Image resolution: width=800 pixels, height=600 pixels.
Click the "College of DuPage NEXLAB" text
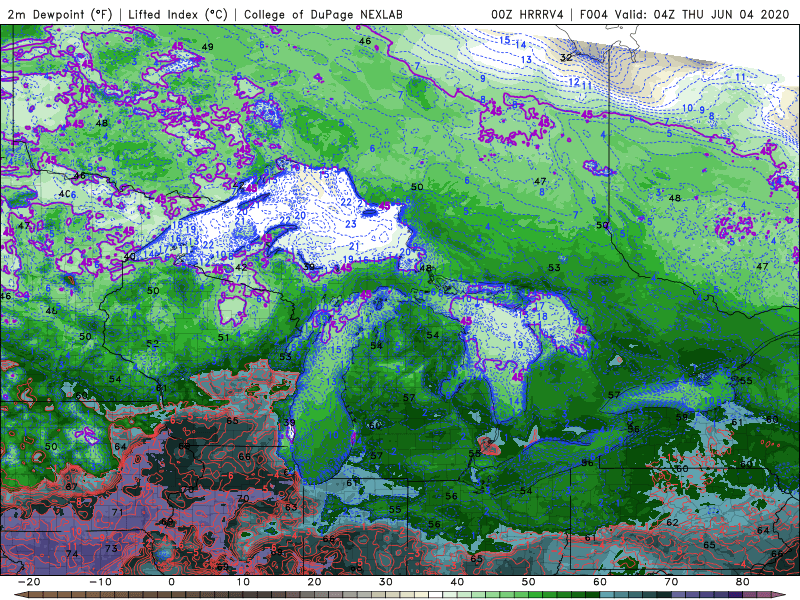[x=323, y=15]
